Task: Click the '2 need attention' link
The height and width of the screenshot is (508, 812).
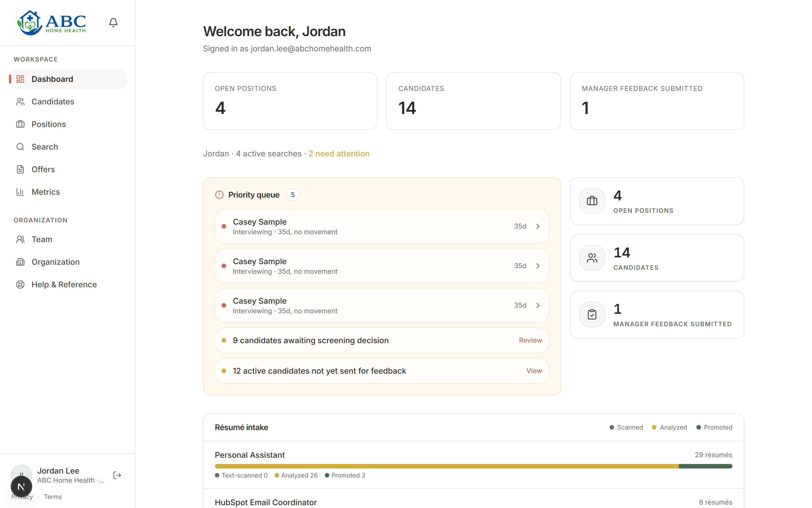Action: [339, 154]
